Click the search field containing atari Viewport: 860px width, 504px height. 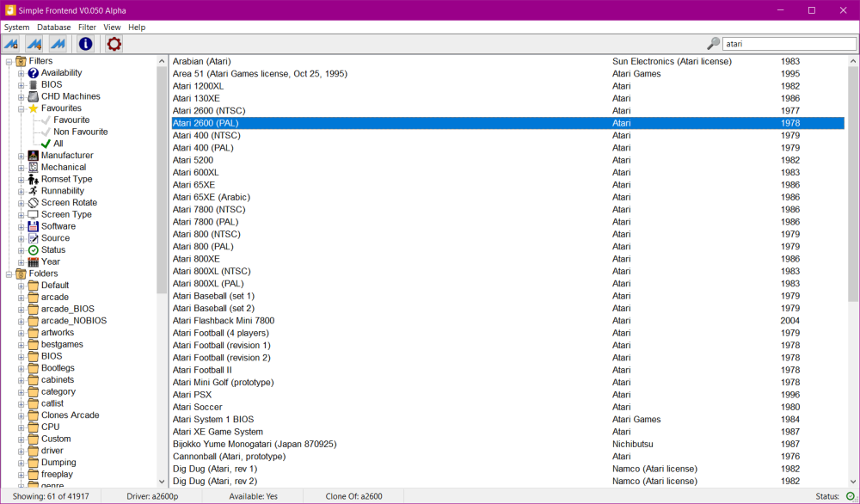pyautogui.click(x=788, y=44)
